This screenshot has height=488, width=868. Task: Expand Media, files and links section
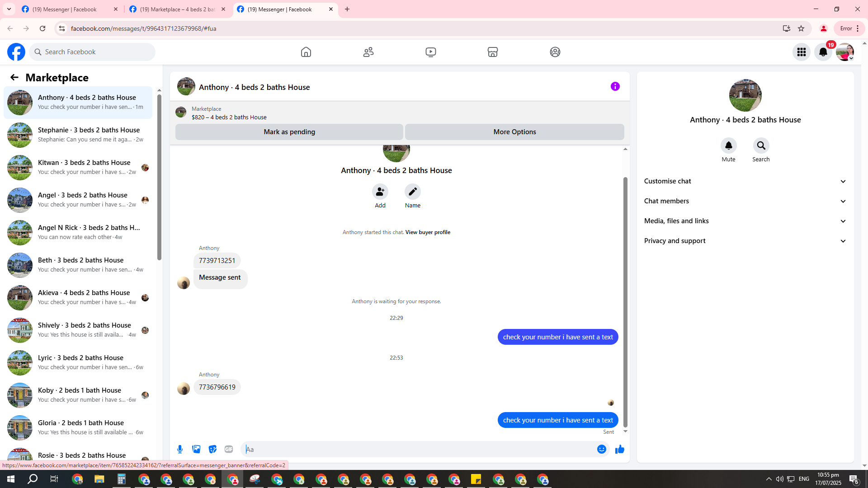(x=745, y=221)
